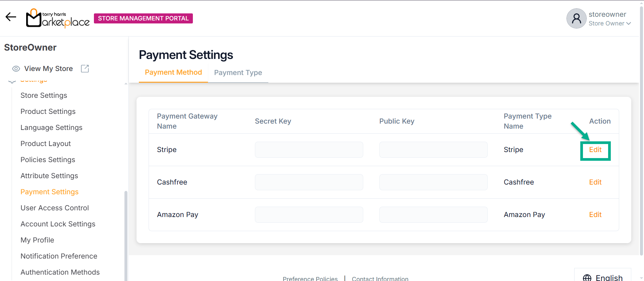Screen dimensions: 644x281
Task: Switch to the Payment Type tab
Action: [x=238, y=73]
